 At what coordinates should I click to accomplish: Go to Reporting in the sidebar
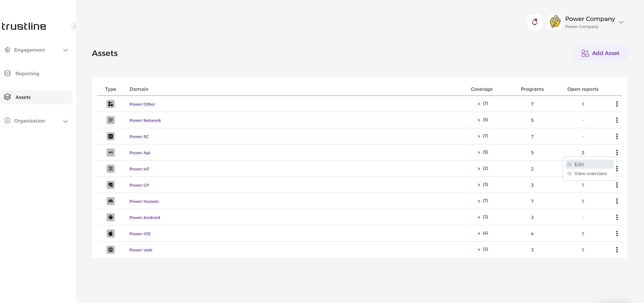point(27,74)
